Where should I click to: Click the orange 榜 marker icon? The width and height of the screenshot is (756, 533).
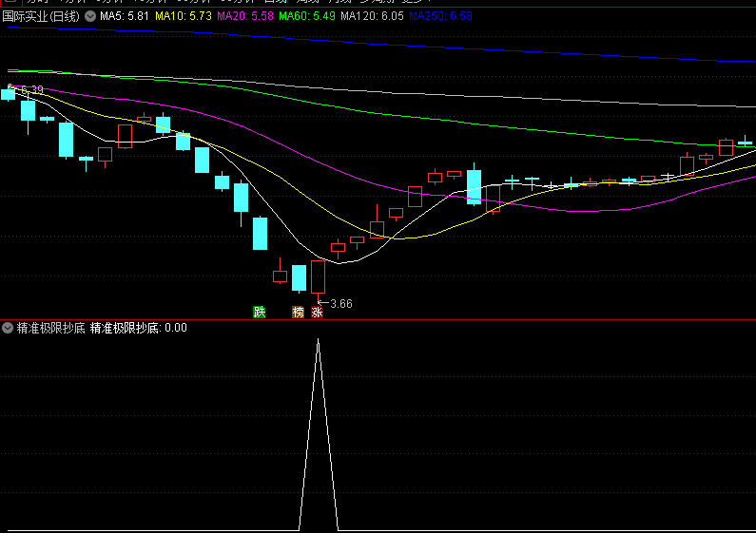[299, 313]
